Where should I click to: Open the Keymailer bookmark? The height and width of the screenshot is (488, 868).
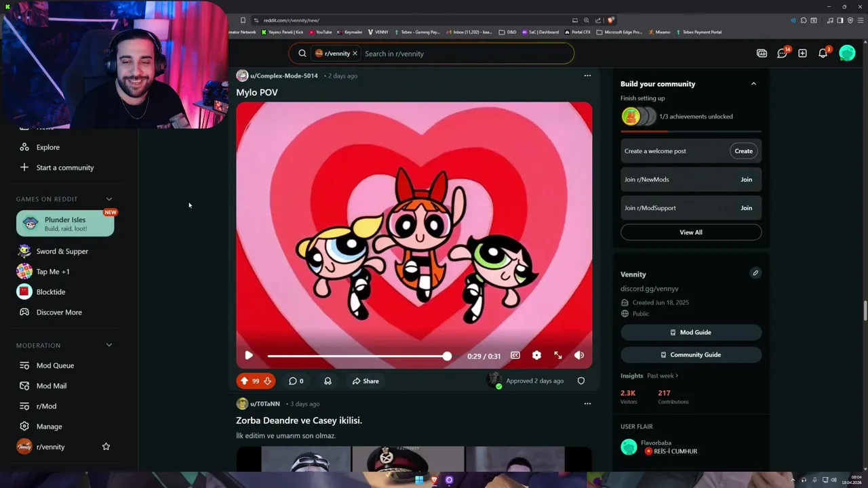click(350, 32)
